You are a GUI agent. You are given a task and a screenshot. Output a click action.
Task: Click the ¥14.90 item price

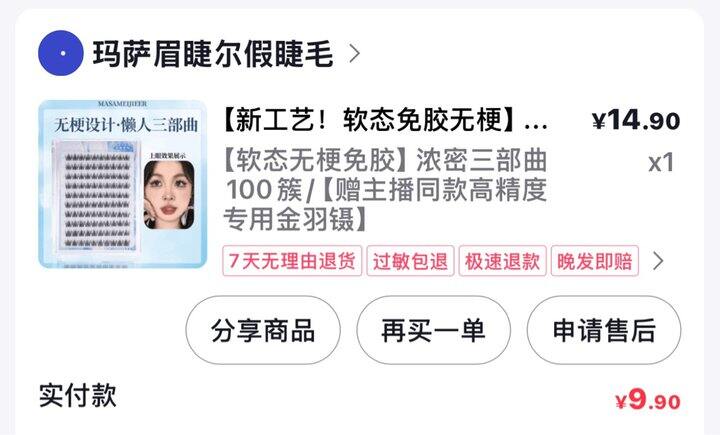(x=636, y=120)
